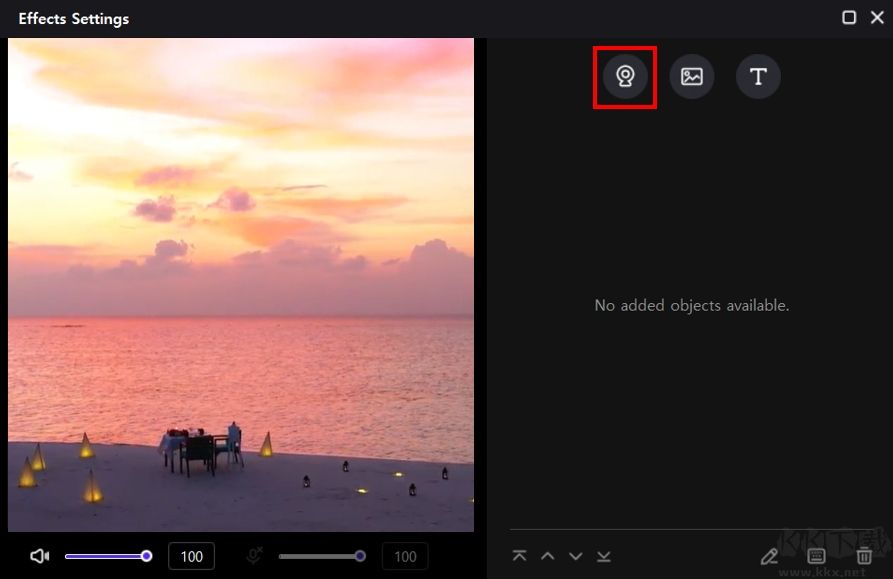Toggle the camera object selector button

pos(624,76)
